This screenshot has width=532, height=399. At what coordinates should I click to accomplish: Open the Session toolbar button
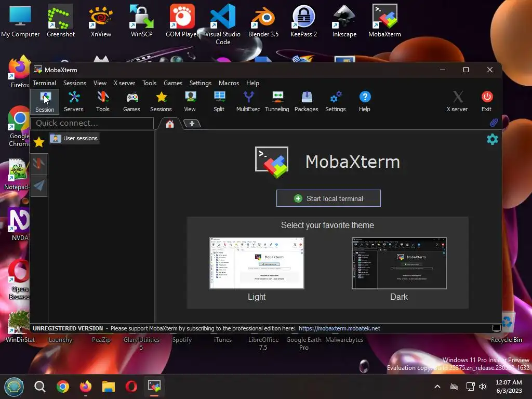pyautogui.click(x=45, y=101)
